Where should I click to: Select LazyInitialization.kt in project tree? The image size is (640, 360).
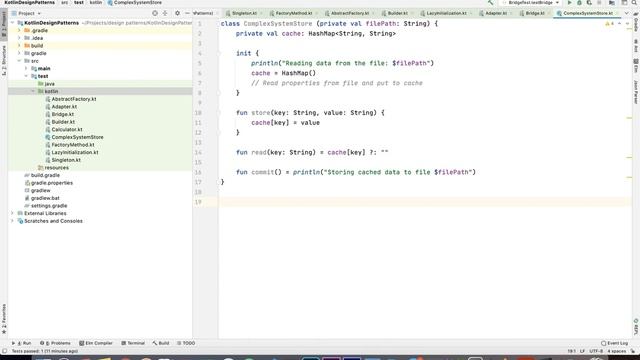[x=75, y=152]
